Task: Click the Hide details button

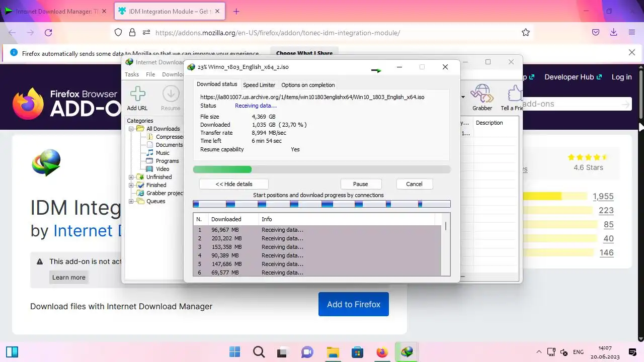Action: [234, 184]
